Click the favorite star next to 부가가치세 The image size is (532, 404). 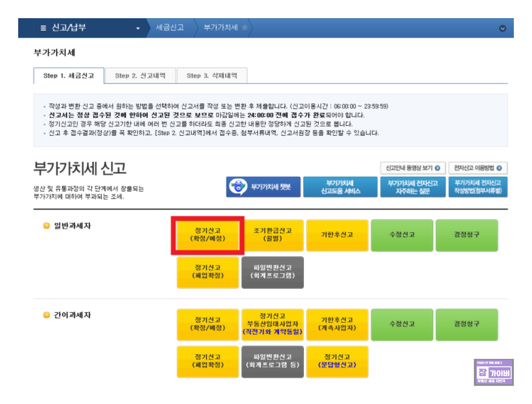(245, 28)
